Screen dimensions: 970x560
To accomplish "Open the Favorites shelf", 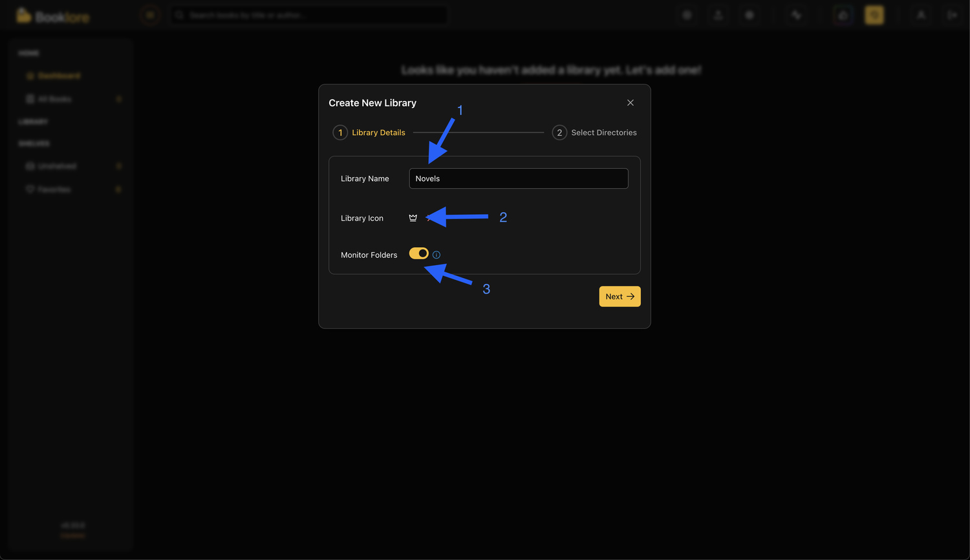I will pos(54,189).
